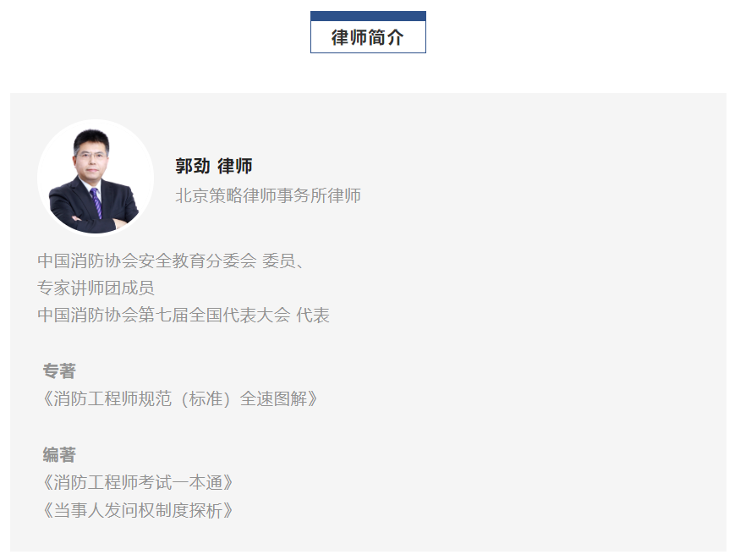The width and height of the screenshot is (740, 560).
Task: Click 《消防工程师规范（标准）全速图解》 title
Action: tap(179, 399)
